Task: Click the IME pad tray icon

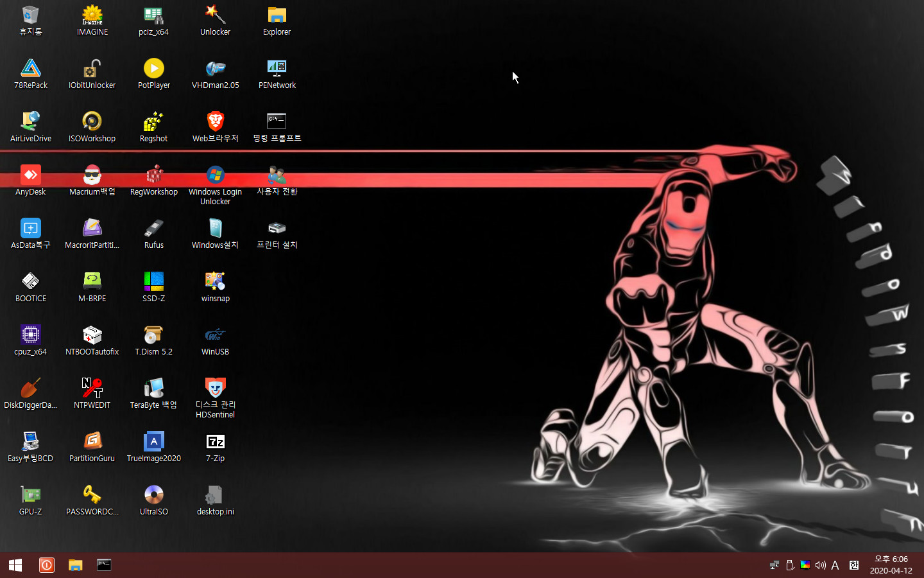Action: pos(854,565)
